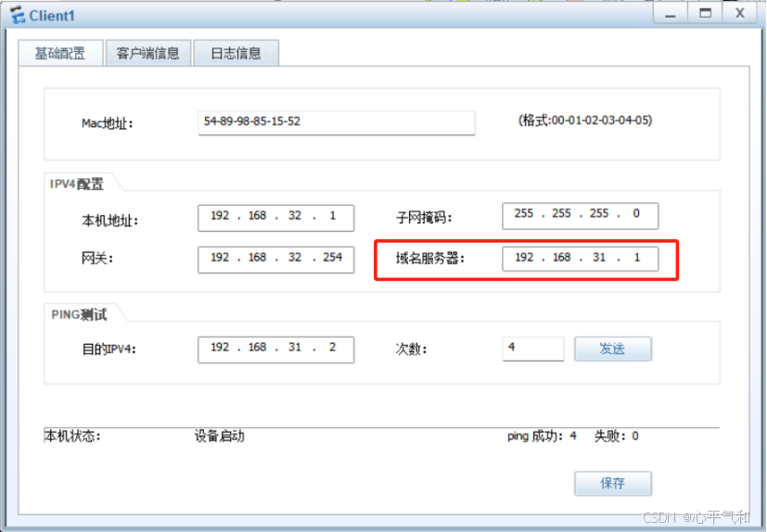Click the 子网掩码 field

tap(581, 216)
